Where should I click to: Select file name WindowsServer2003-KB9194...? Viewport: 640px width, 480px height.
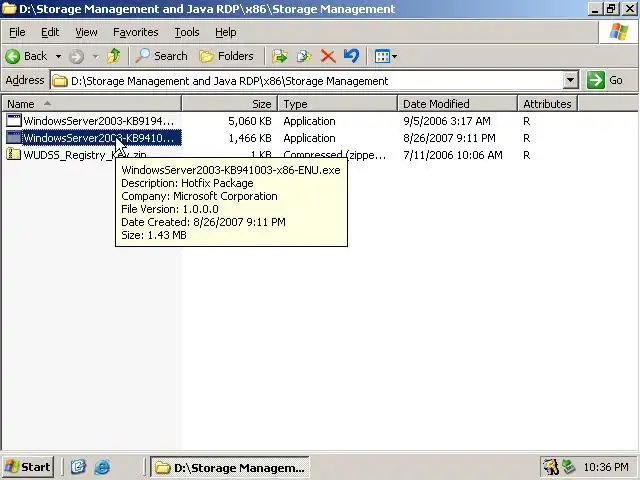point(99,121)
